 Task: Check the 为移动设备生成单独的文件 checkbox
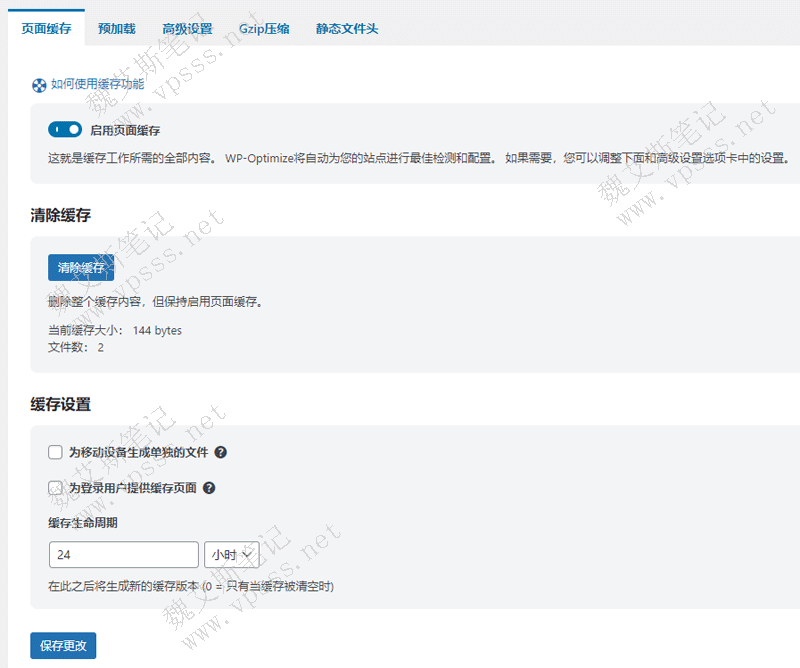click(56, 452)
